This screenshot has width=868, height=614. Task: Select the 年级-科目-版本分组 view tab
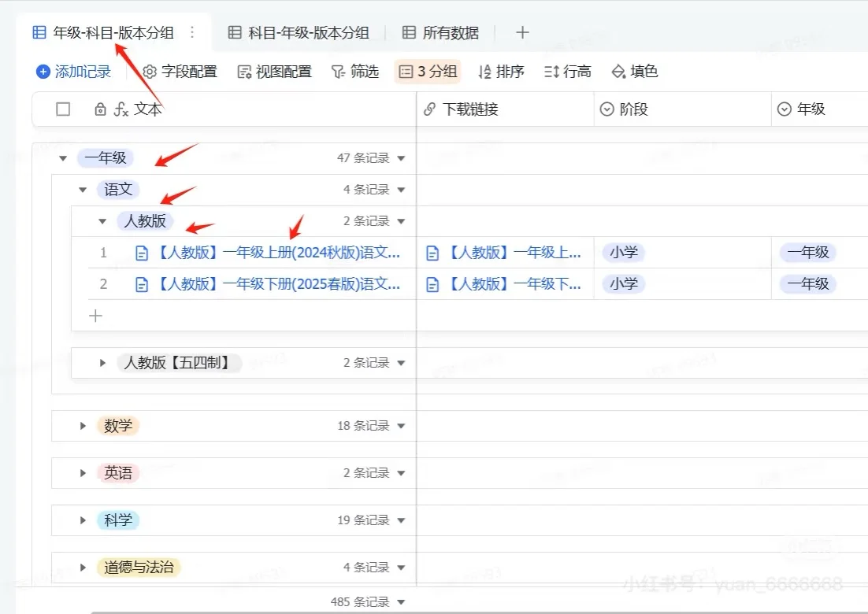[103, 32]
